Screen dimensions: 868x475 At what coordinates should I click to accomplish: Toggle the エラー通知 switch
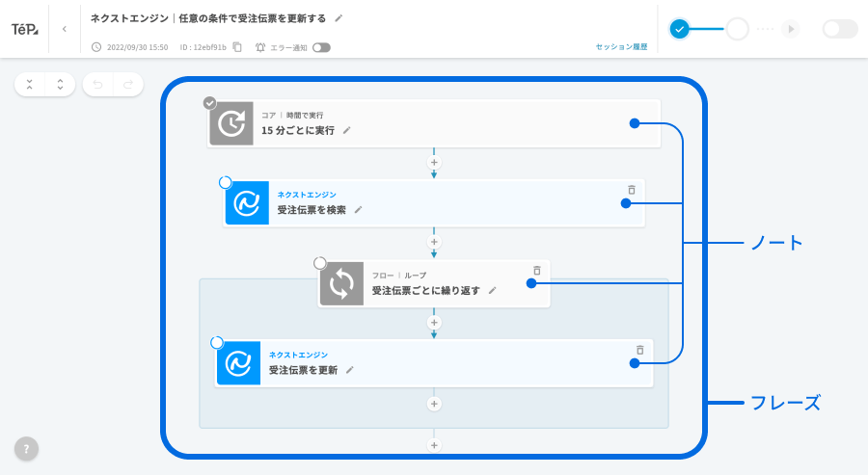(x=321, y=47)
